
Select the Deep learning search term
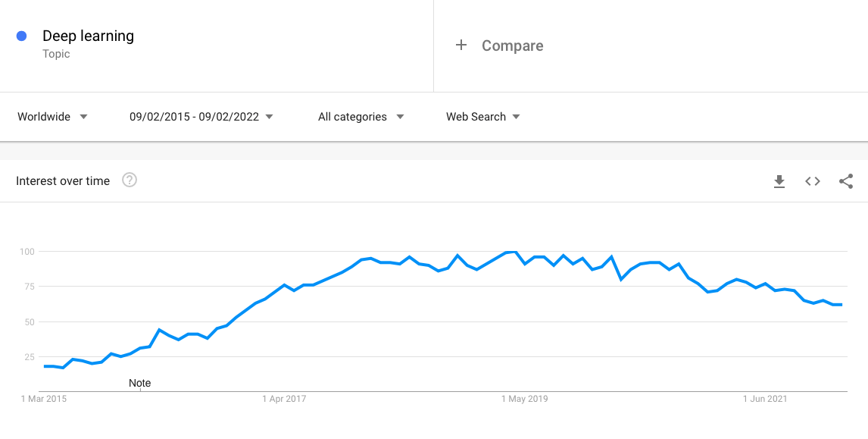(x=88, y=36)
